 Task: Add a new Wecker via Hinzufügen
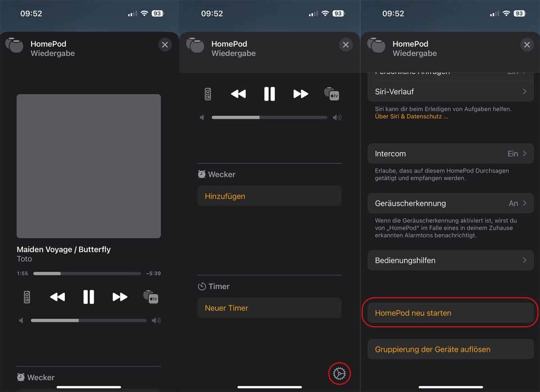coord(270,196)
